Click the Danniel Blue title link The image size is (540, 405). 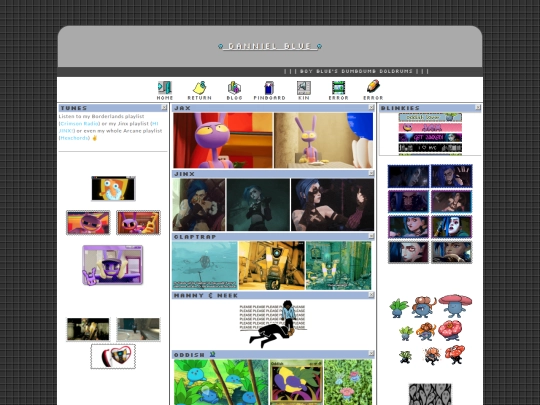pyautogui.click(x=270, y=46)
